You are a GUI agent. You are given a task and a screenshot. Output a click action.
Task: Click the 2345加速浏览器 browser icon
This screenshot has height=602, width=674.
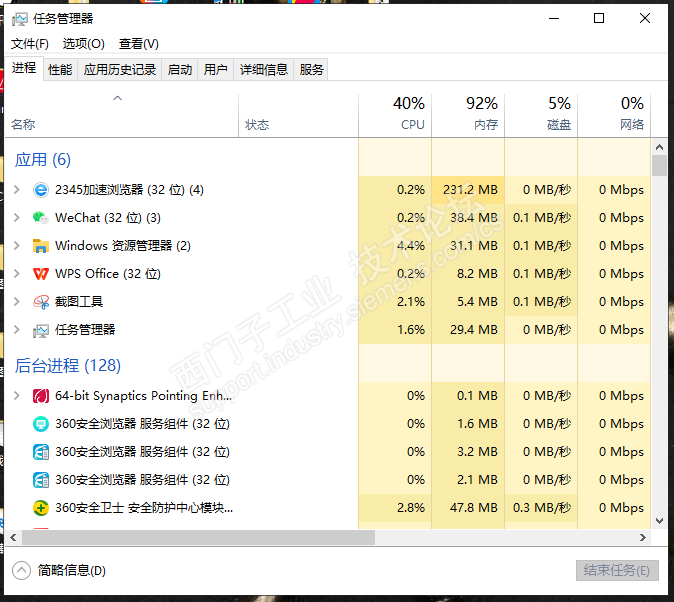41,190
